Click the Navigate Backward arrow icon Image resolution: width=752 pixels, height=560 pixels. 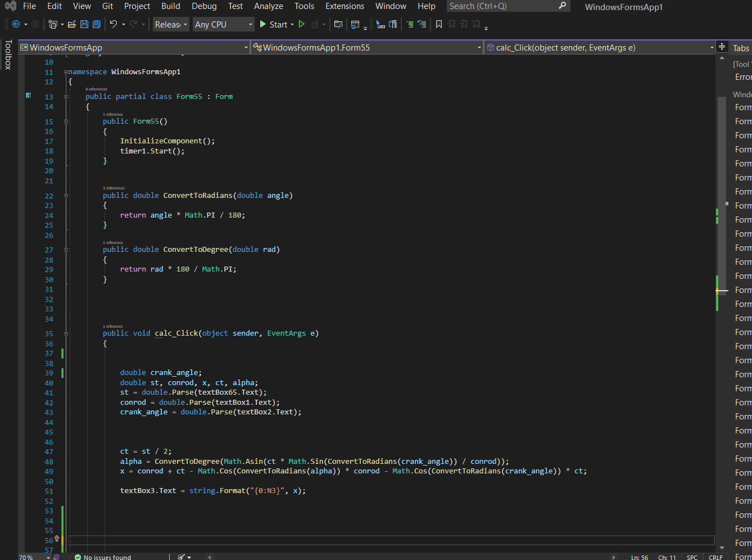tap(16, 24)
